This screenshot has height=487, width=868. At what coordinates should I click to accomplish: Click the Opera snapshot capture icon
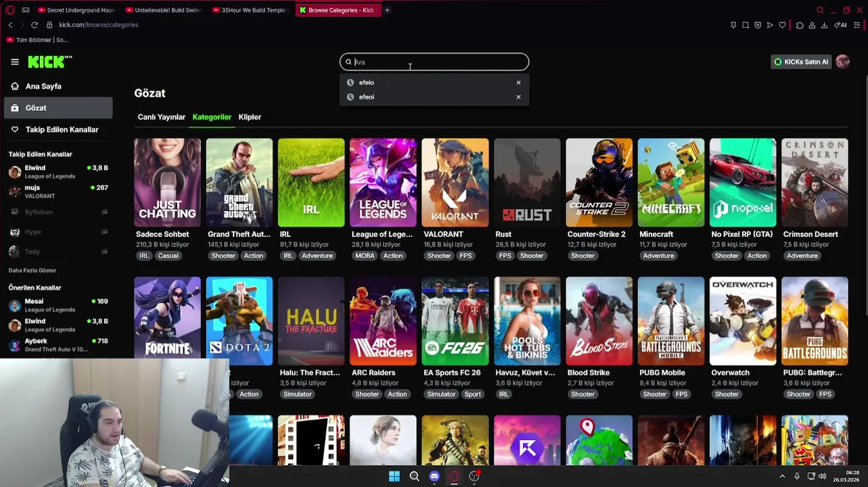746,25
